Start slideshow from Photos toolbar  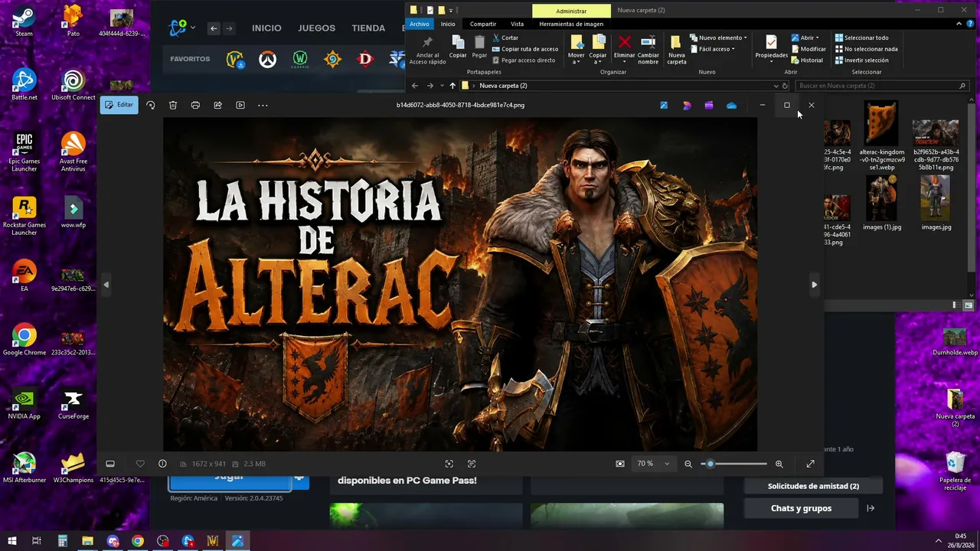[x=240, y=105]
